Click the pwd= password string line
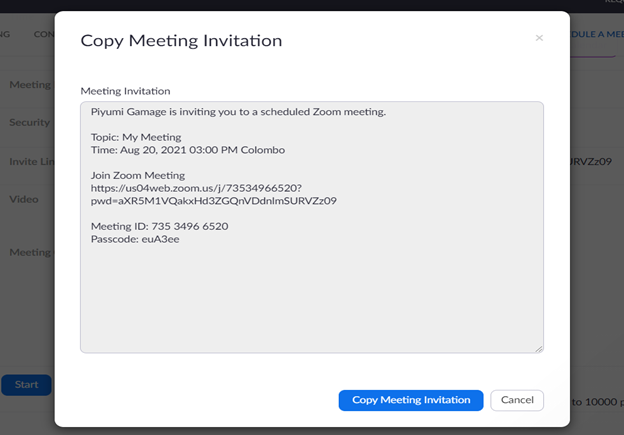 click(x=214, y=201)
